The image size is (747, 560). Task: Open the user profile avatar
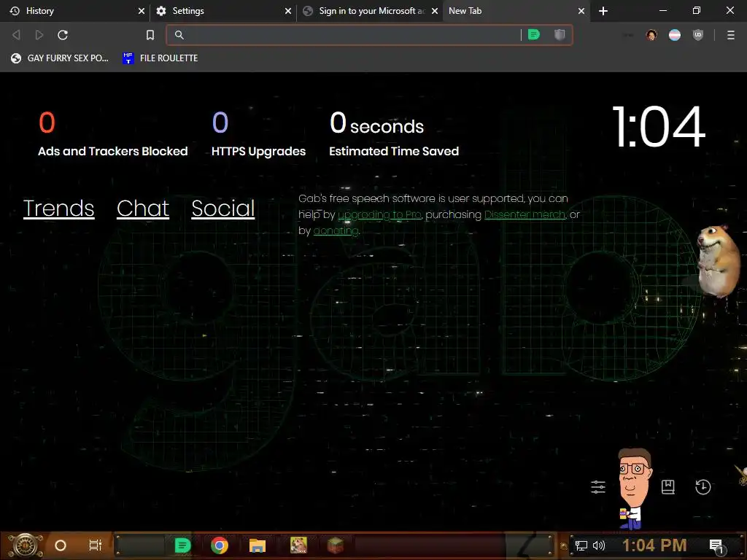click(651, 35)
